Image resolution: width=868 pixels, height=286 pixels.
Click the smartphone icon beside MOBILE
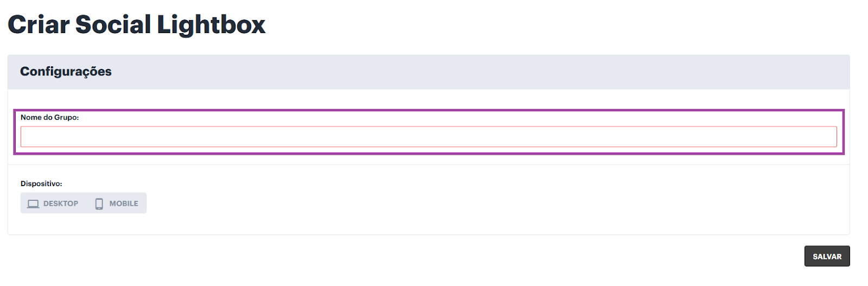[99, 204]
